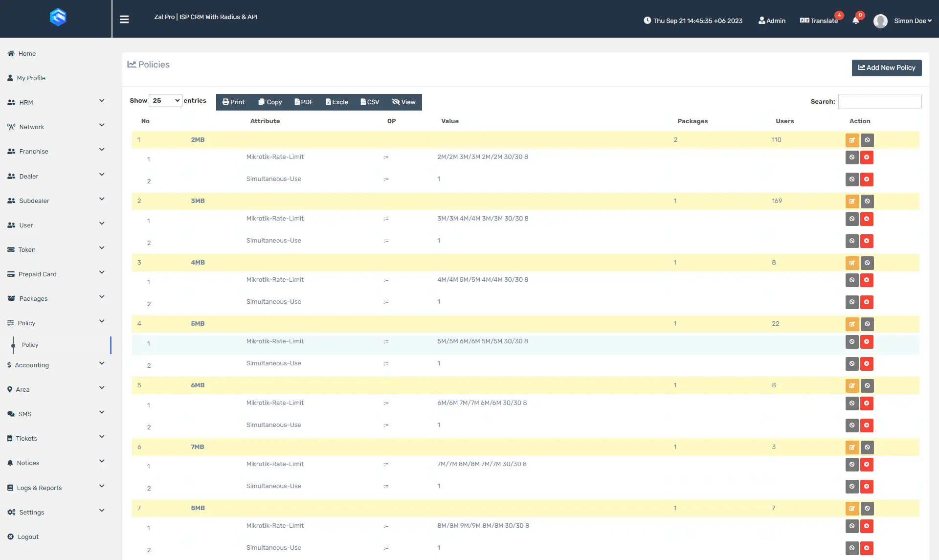Click the View column visibility button
Screen dimensions: 939x560
click(x=403, y=102)
